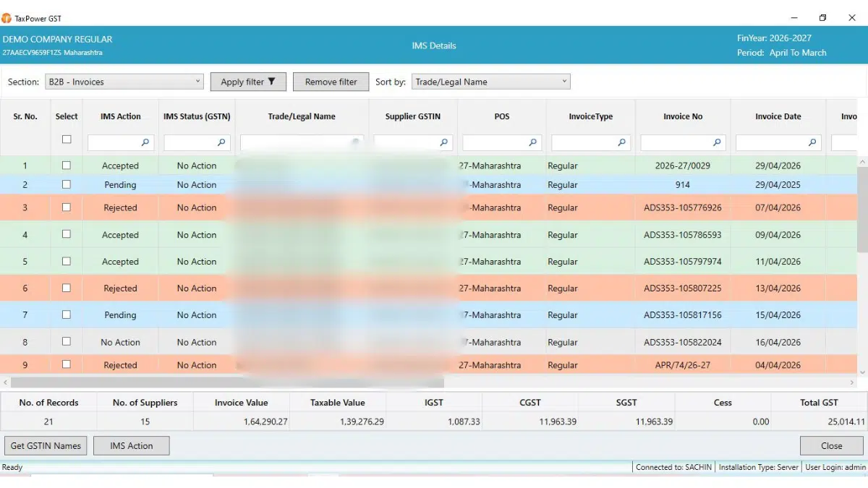Click Taxable Value total 1,39,276.29

coord(362,421)
